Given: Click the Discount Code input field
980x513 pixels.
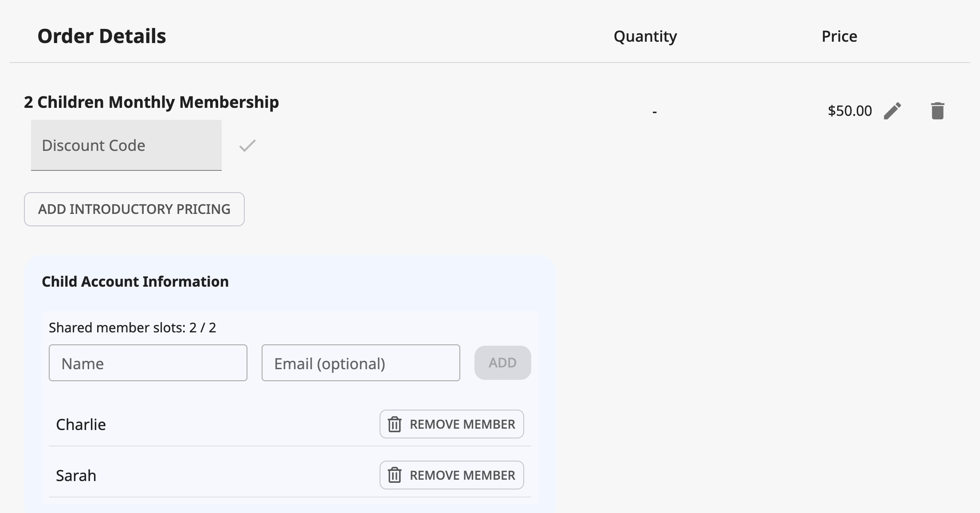Looking at the screenshot, I should (126, 145).
